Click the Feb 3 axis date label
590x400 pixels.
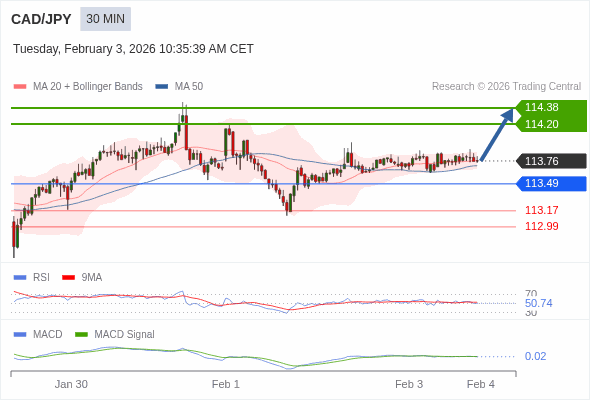click(409, 384)
